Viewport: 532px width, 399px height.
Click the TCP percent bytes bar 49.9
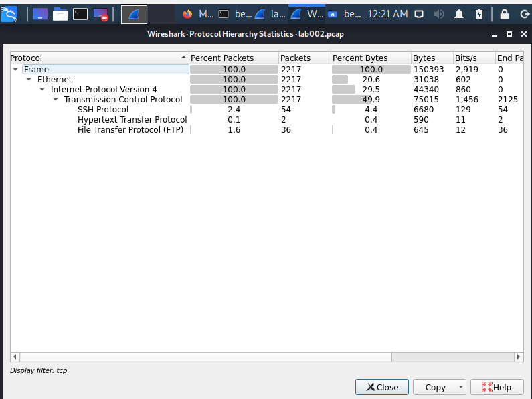click(371, 99)
